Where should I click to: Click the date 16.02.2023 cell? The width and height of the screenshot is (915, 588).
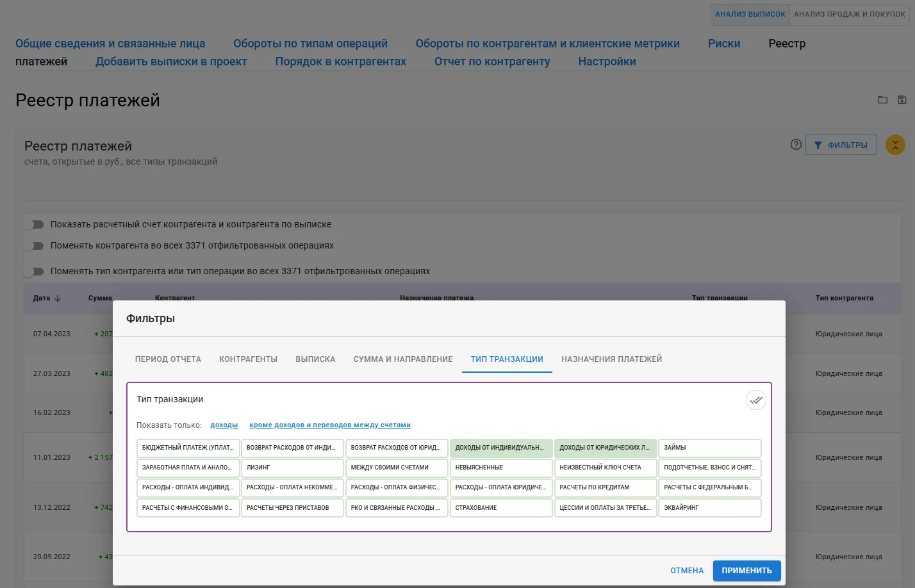pos(52,413)
